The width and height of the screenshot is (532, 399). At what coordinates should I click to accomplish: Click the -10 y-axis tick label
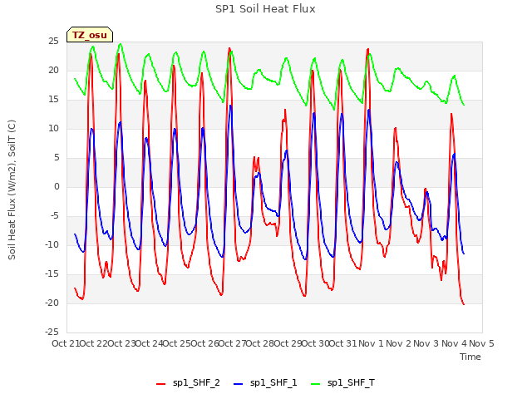[52, 245]
